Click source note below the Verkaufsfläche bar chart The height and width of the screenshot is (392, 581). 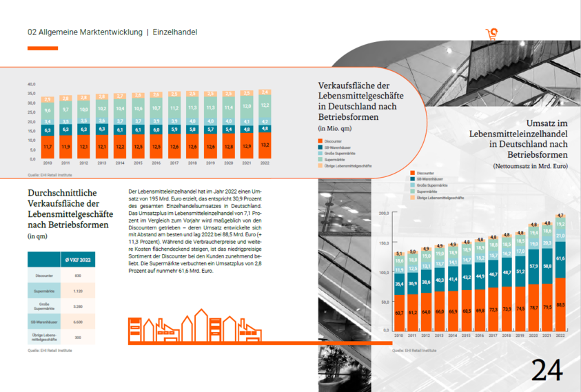tap(50, 175)
